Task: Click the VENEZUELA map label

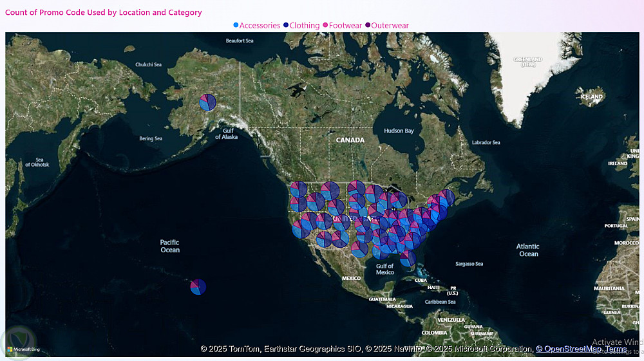Action: point(451,320)
